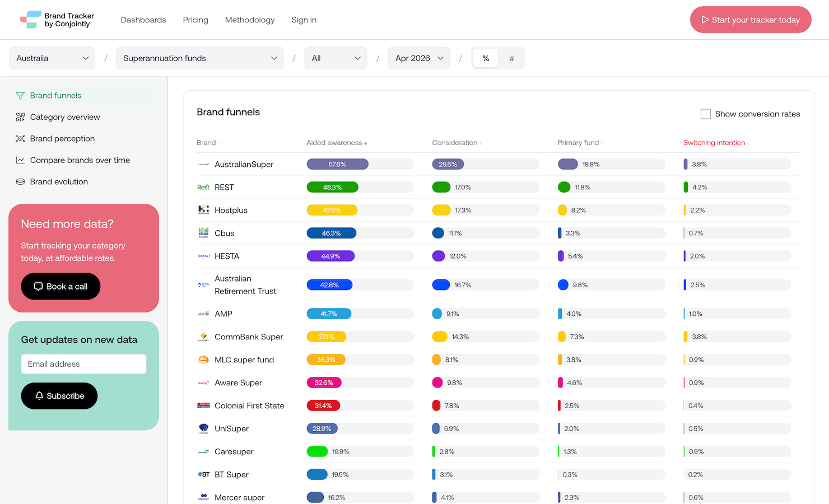Viewport: 829px width, 504px height.
Task: Click the Hostplus brand logo
Action: tap(203, 210)
